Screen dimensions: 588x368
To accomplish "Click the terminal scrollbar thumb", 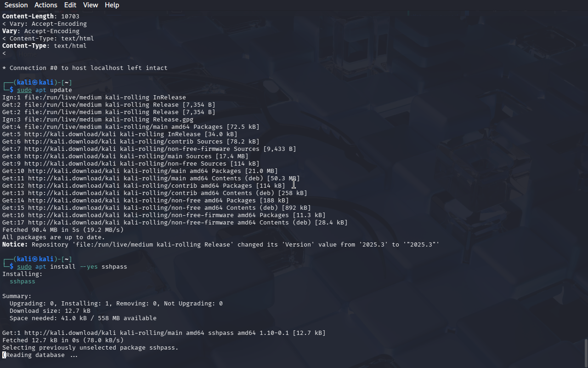I will [586, 353].
